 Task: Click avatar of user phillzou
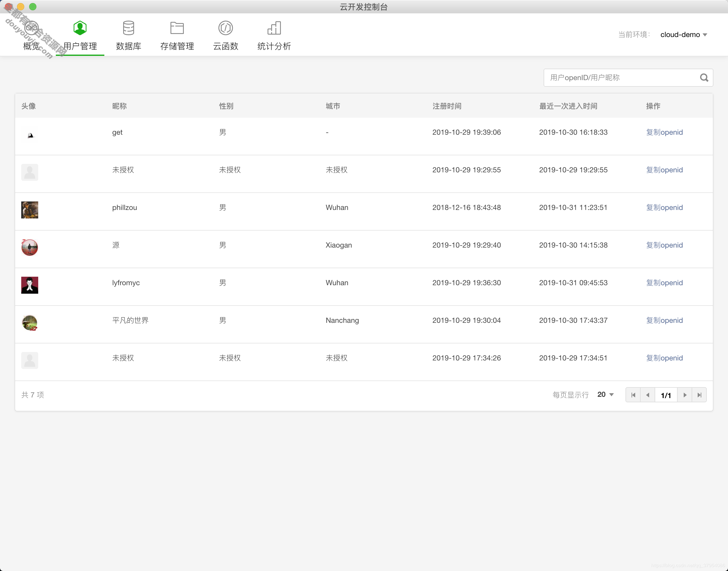click(30, 210)
